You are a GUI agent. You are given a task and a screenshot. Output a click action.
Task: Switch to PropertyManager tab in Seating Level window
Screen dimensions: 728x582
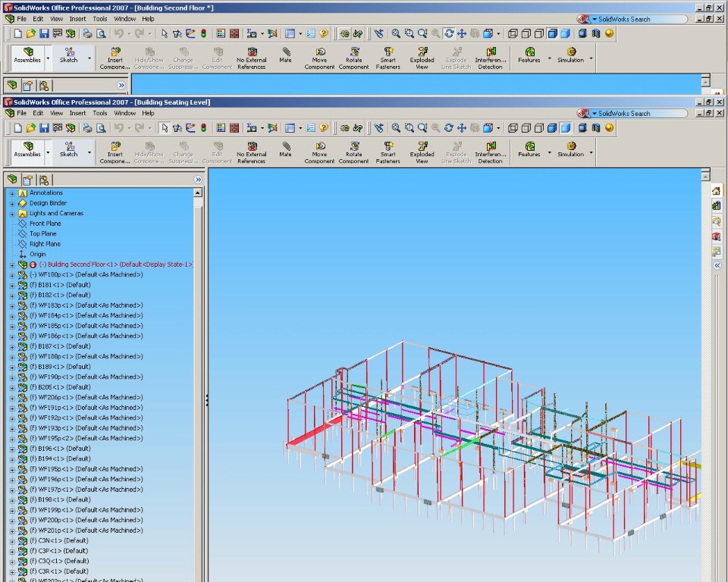coord(28,180)
